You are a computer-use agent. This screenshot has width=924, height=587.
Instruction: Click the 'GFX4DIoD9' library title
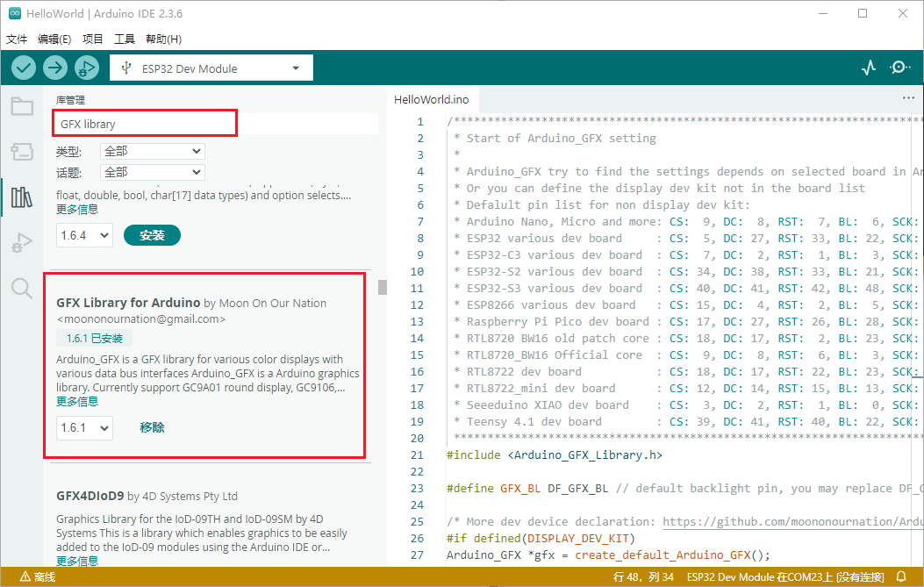[90, 496]
